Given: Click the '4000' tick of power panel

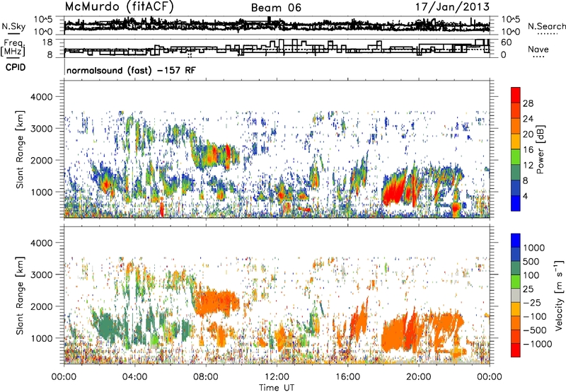Looking at the screenshot, I should coord(43,97).
